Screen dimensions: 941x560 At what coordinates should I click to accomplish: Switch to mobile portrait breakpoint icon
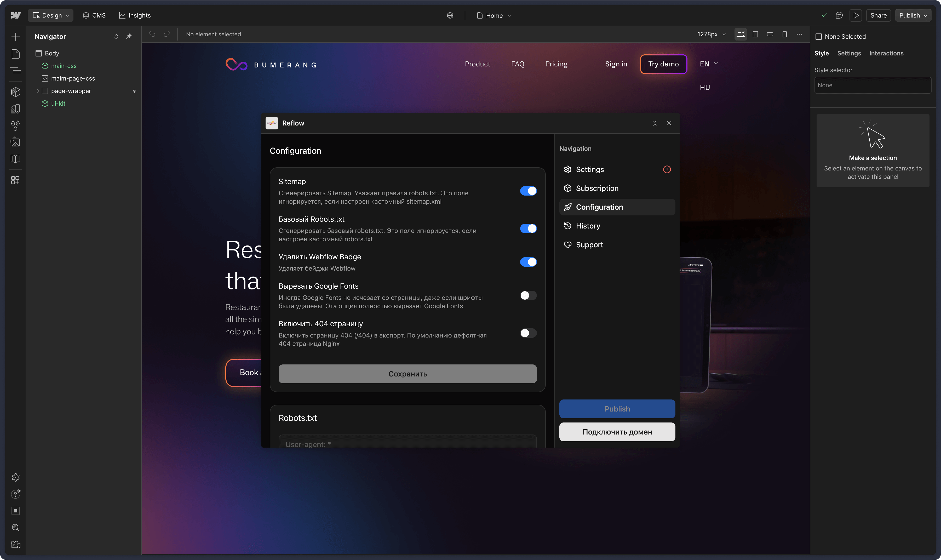pos(784,34)
